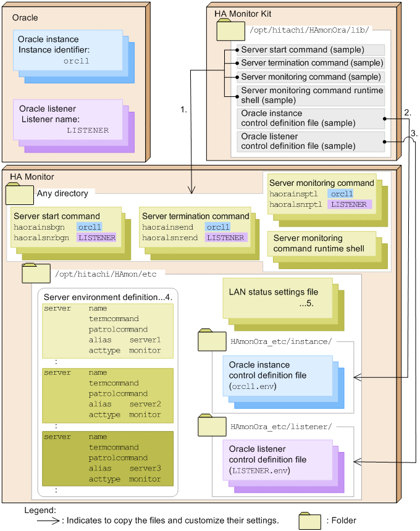
Task: Click LISTENER tag beside haoralsnrend
Action: click(x=226, y=238)
